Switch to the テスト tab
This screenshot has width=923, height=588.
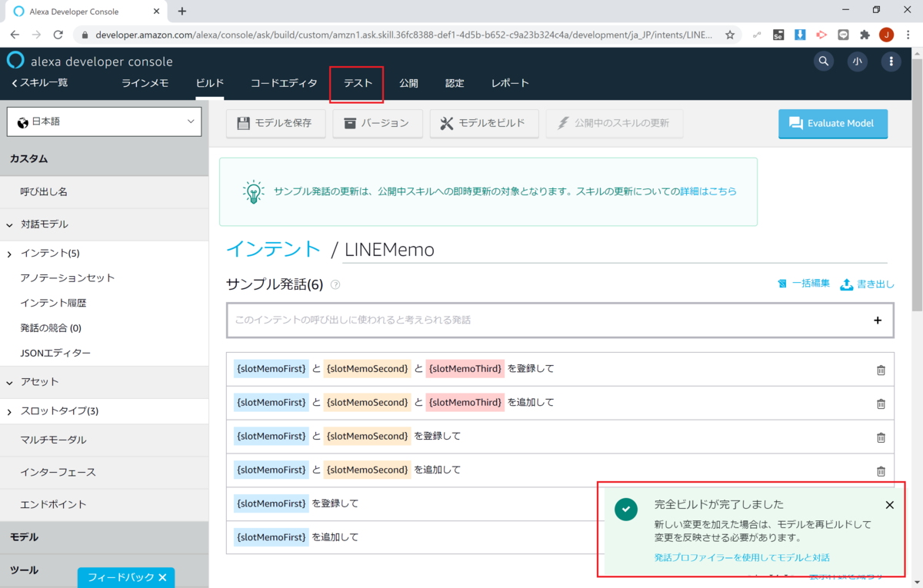point(356,83)
